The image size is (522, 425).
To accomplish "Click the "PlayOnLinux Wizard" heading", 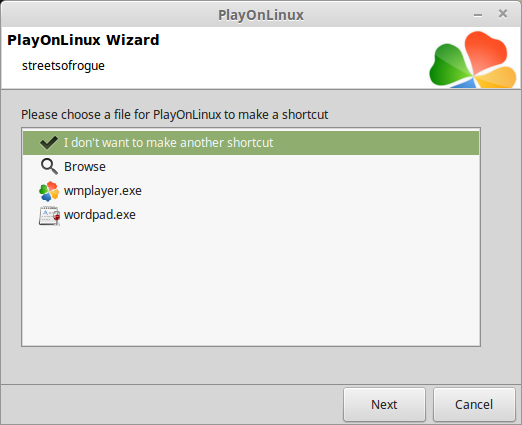I will (83, 40).
